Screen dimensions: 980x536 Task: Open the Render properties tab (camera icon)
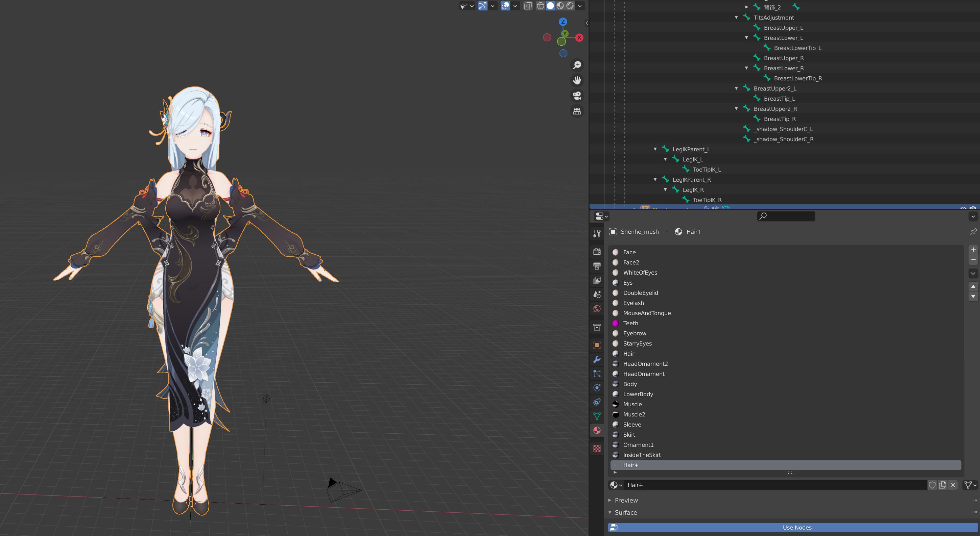click(597, 252)
